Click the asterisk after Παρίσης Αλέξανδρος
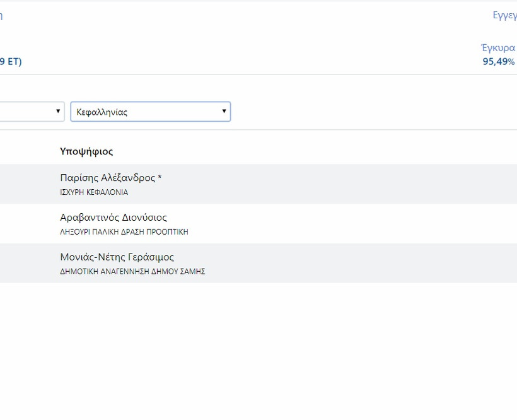The width and height of the screenshot is (517, 420). click(160, 178)
